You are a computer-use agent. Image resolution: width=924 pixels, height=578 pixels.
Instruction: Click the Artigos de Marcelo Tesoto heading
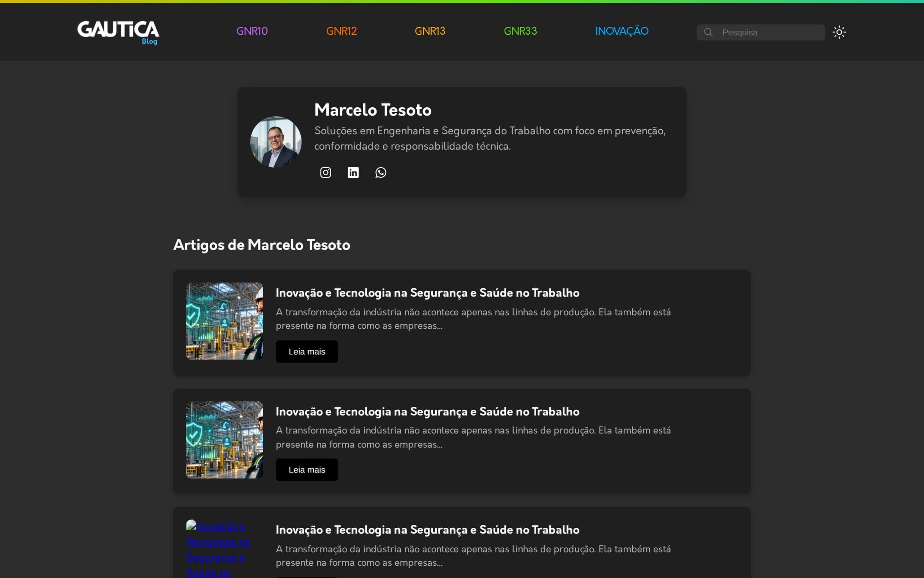pos(262,245)
